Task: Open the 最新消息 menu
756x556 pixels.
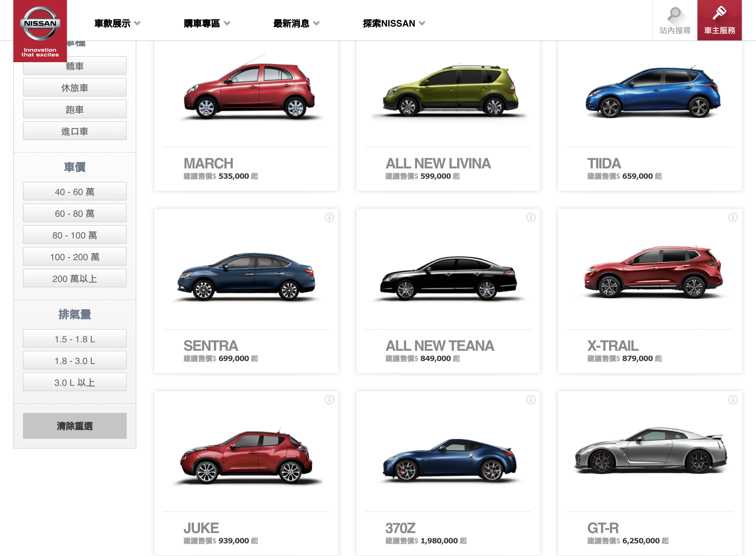Action: pos(291,23)
